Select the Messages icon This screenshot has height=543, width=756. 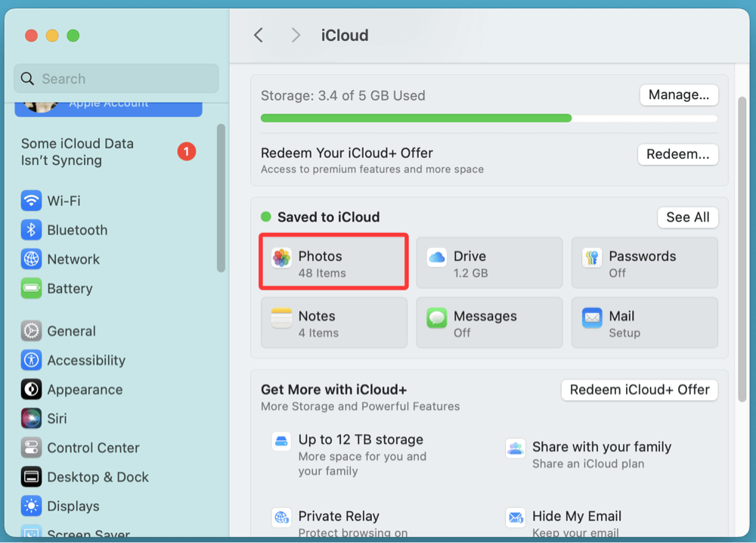[x=436, y=317]
